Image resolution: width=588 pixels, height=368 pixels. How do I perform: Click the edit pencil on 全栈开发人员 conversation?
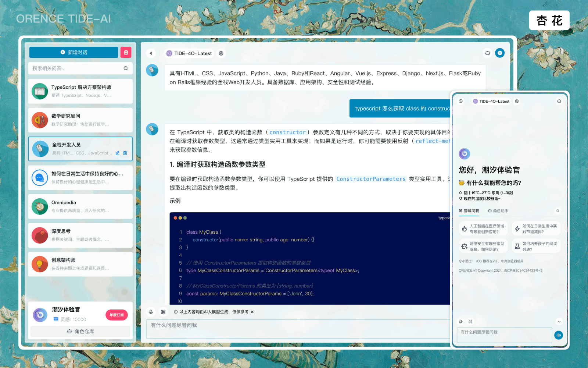(x=118, y=153)
